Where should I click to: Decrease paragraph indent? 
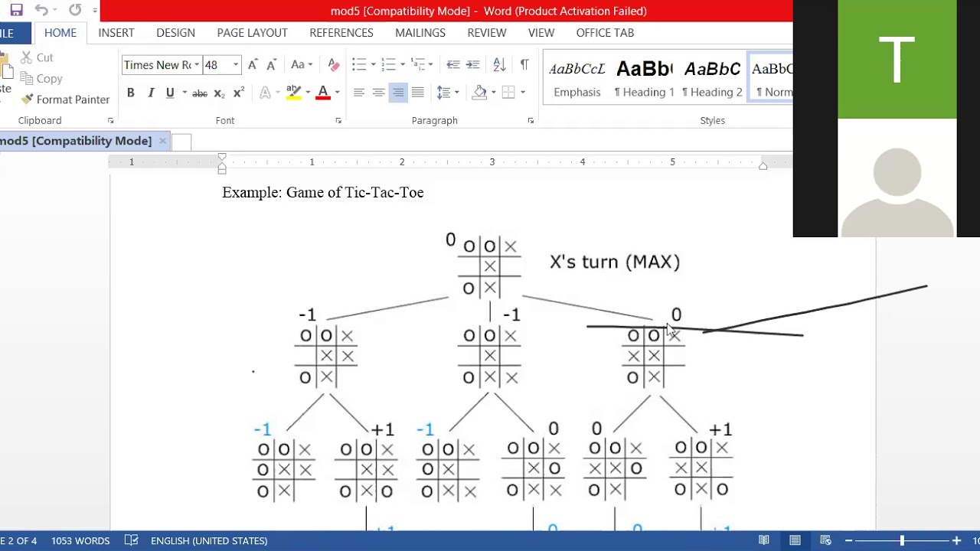453,65
